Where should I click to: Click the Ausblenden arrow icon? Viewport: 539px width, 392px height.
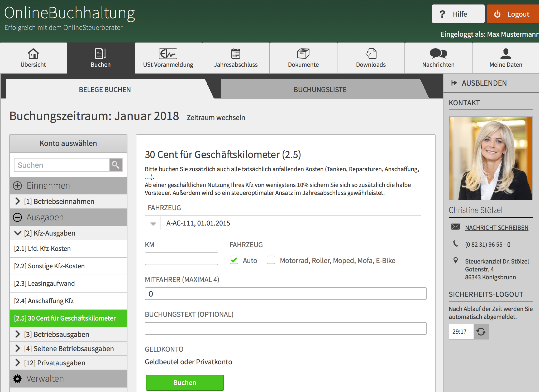coord(454,83)
